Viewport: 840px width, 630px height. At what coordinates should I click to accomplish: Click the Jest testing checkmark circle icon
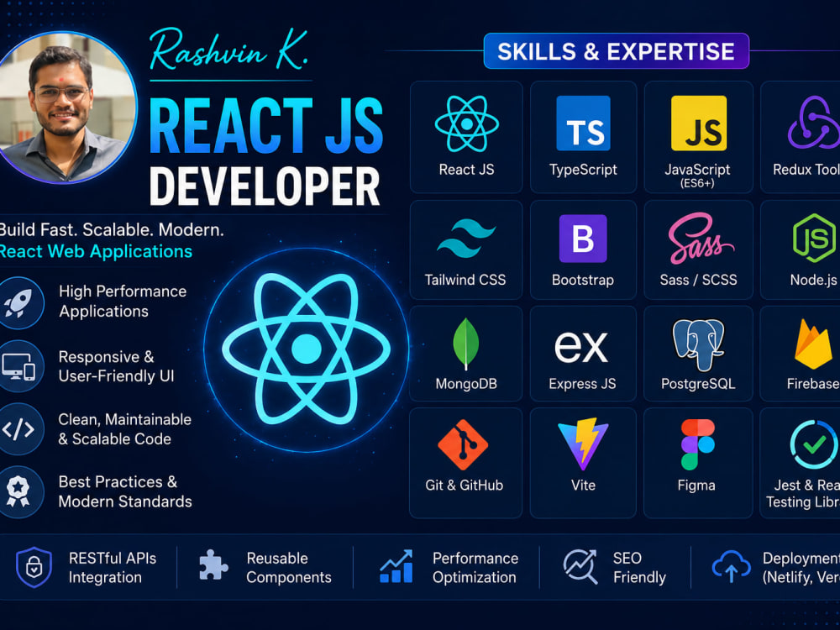coord(814,444)
